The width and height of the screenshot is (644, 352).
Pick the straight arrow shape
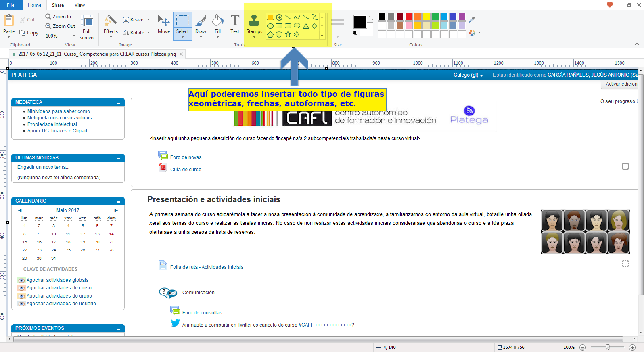coord(306,17)
